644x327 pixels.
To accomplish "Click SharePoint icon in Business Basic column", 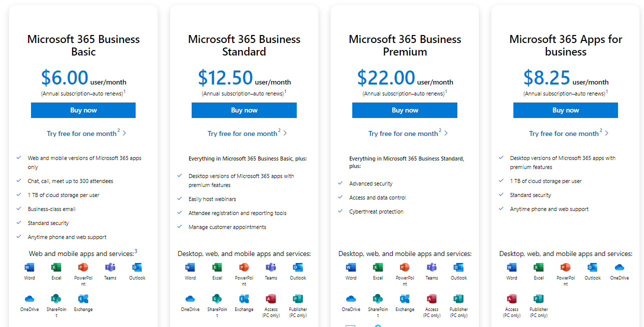I will click(x=56, y=299).
